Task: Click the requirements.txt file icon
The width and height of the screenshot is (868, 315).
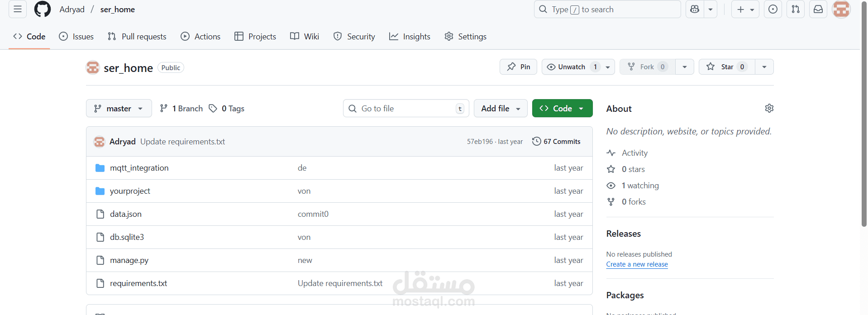Action: point(100,283)
